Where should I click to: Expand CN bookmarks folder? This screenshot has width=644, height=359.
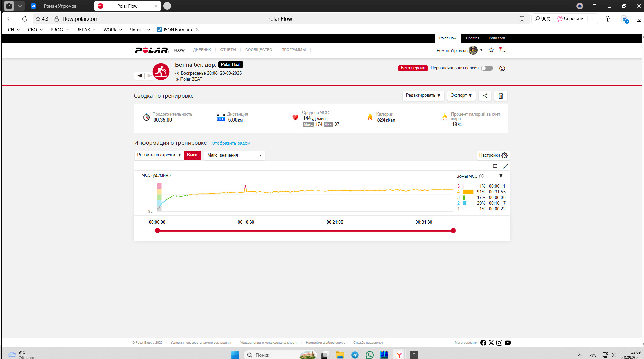pyautogui.click(x=14, y=30)
